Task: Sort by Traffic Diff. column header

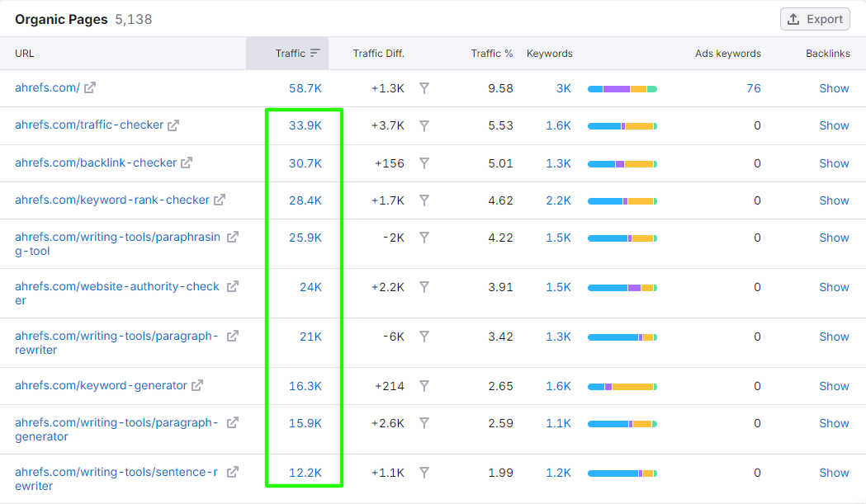Action: (x=378, y=54)
